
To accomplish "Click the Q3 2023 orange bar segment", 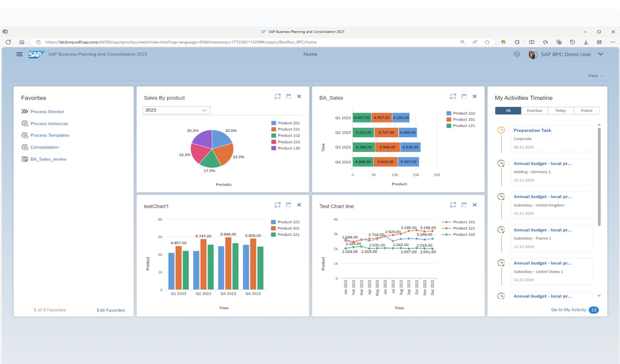I will pyautogui.click(x=387, y=147).
